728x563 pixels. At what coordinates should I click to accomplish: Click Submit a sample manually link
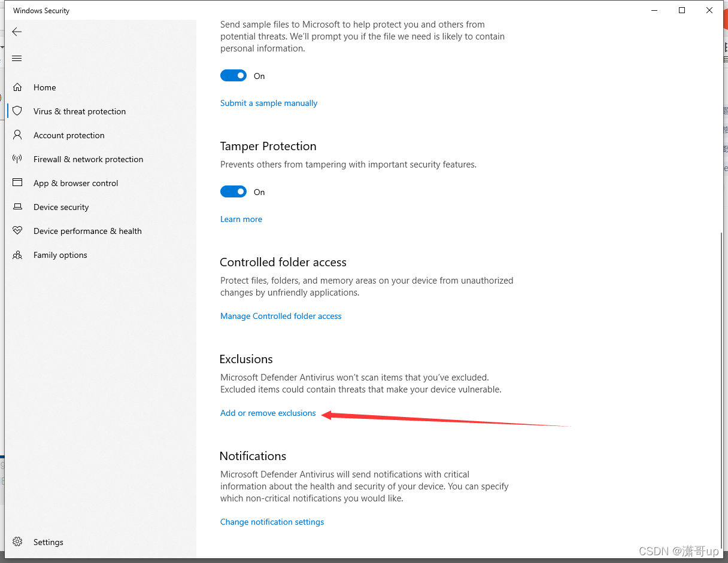[x=269, y=103]
